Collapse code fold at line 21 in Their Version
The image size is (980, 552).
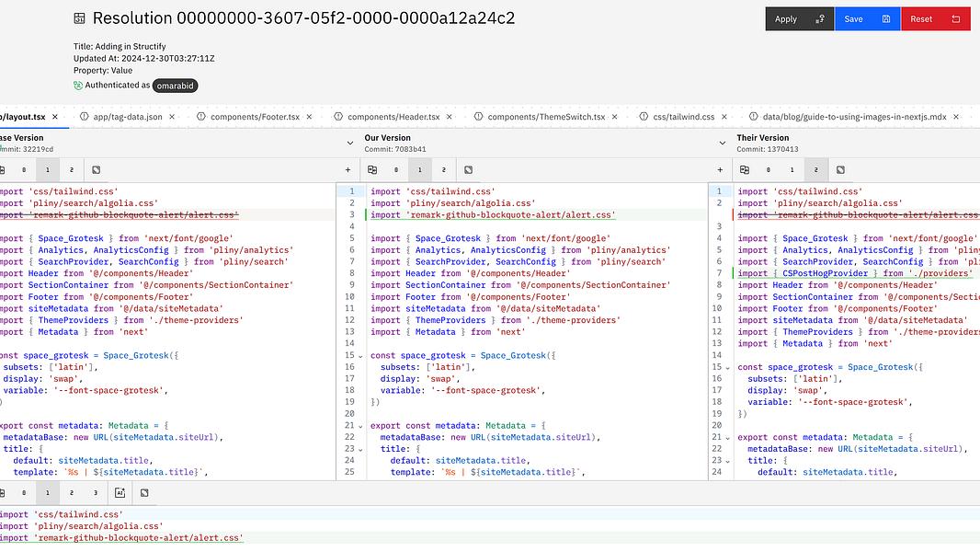(727, 438)
